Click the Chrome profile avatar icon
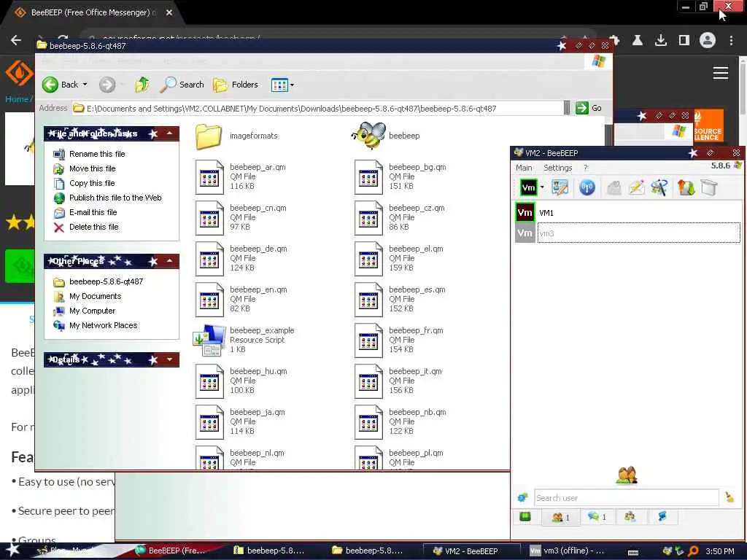The image size is (747, 560). pyautogui.click(x=708, y=40)
